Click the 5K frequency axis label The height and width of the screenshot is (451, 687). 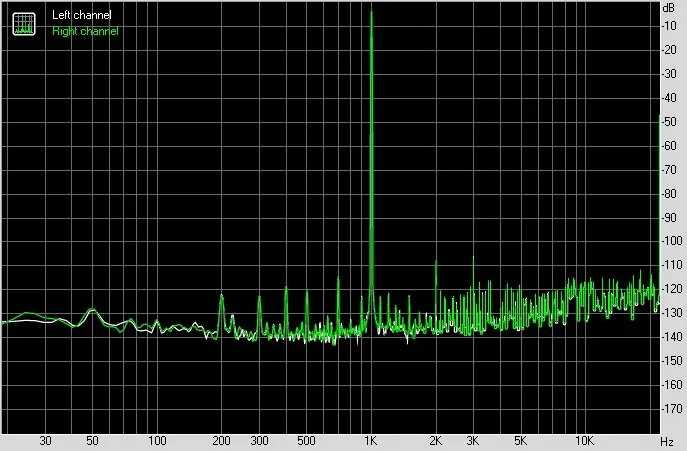click(x=520, y=440)
